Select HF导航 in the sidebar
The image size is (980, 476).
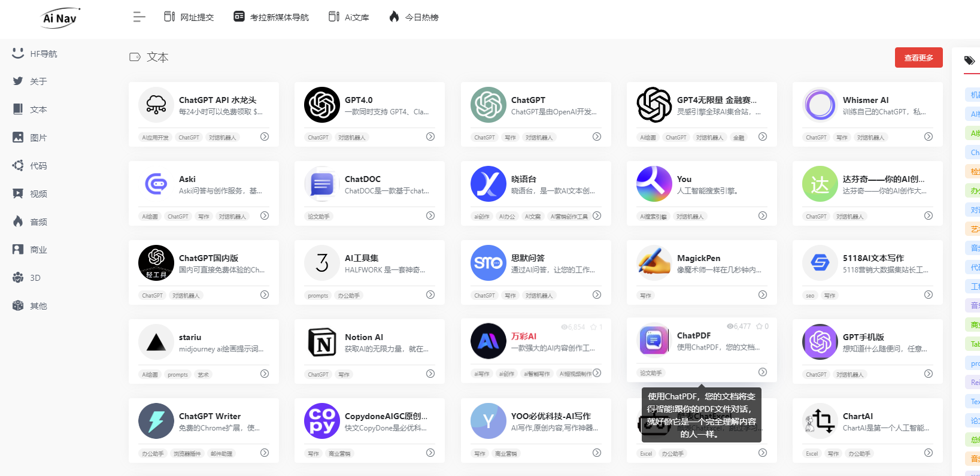click(x=35, y=53)
